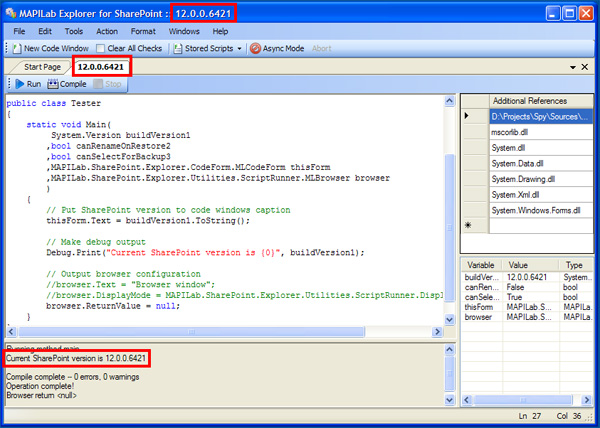Select the buildVer... variable row
This screenshot has width=600, height=428.
tap(528, 277)
